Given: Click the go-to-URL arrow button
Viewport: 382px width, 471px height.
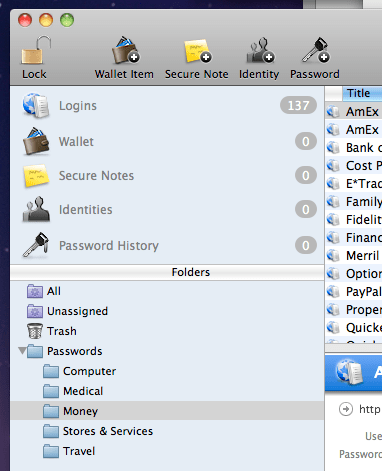Looking at the screenshot, I should click(346, 409).
